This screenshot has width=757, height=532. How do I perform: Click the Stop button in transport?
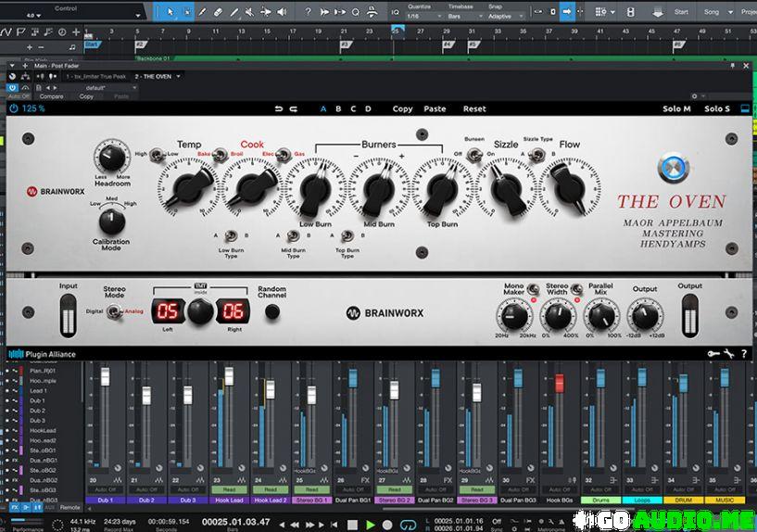pyautogui.click(x=352, y=525)
